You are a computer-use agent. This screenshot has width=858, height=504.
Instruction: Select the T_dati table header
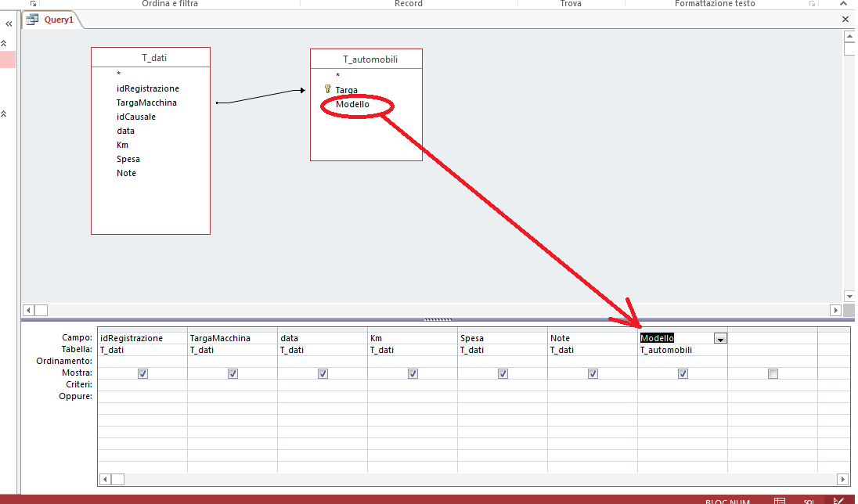pos(150,57)
